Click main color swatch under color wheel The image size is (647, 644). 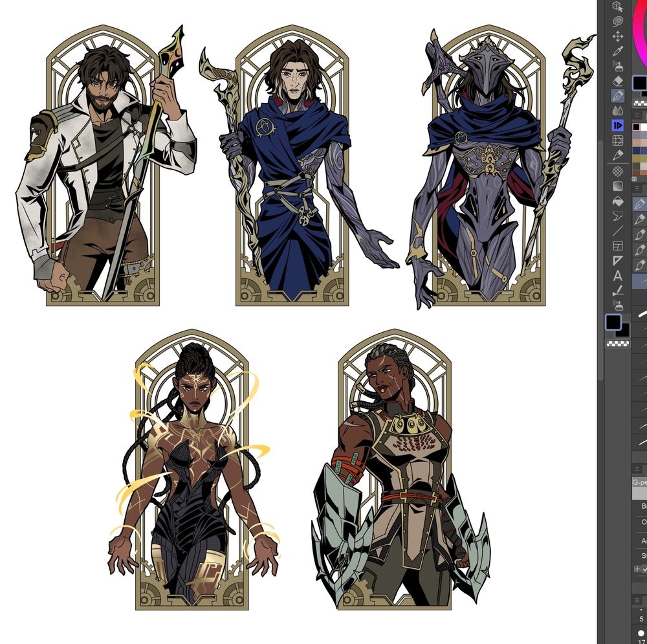[640, 83]
